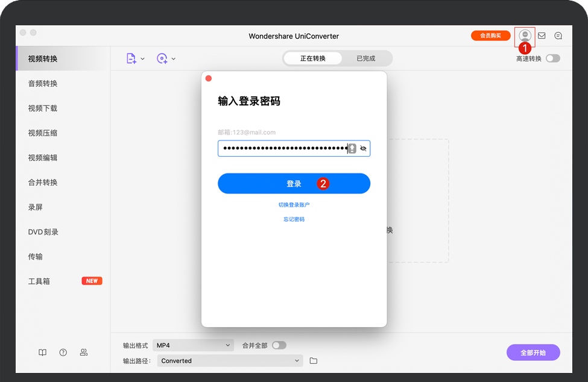
Task: Toggle the 高速转换 switch
Action: 553,58
